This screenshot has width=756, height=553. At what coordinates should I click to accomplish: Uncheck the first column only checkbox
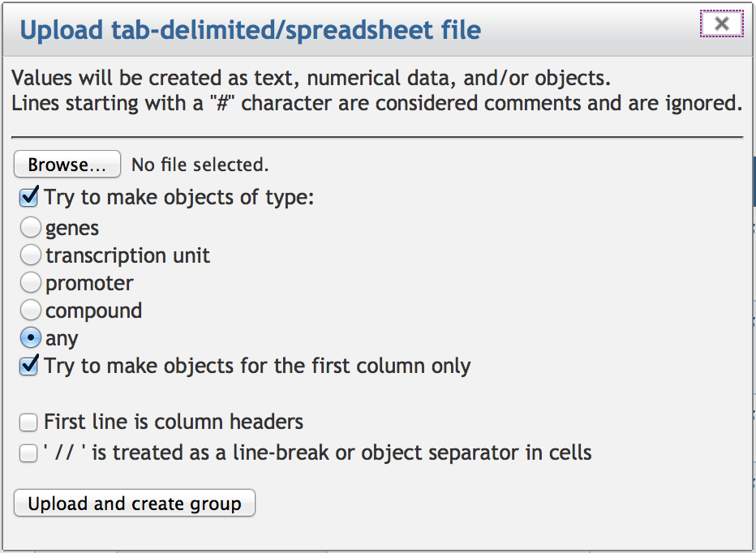29,366
